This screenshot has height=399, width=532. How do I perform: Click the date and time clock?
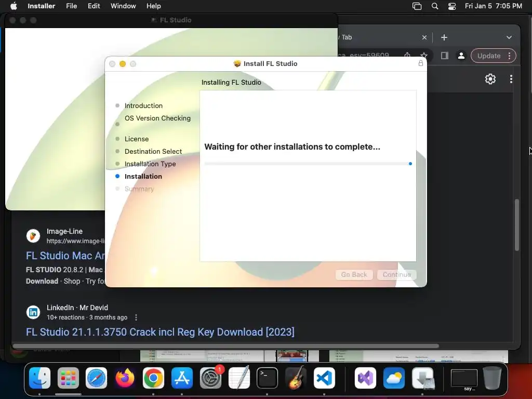pos(493,6)
